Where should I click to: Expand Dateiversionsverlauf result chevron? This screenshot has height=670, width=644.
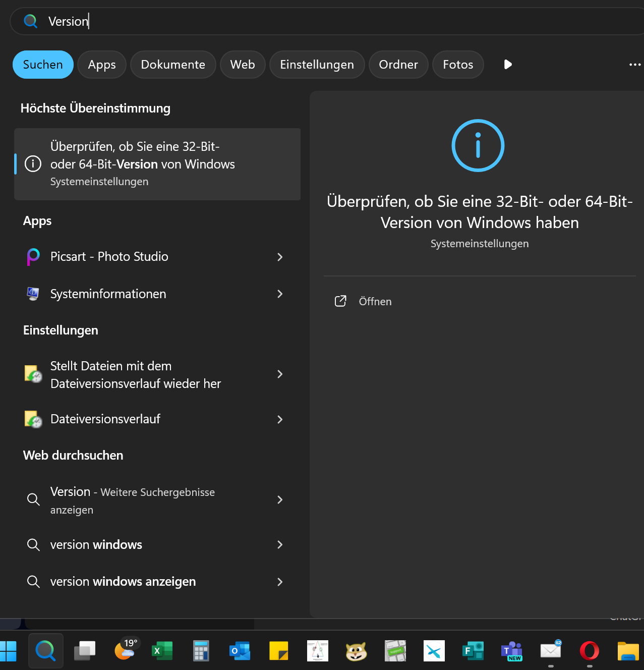point(280,419)
